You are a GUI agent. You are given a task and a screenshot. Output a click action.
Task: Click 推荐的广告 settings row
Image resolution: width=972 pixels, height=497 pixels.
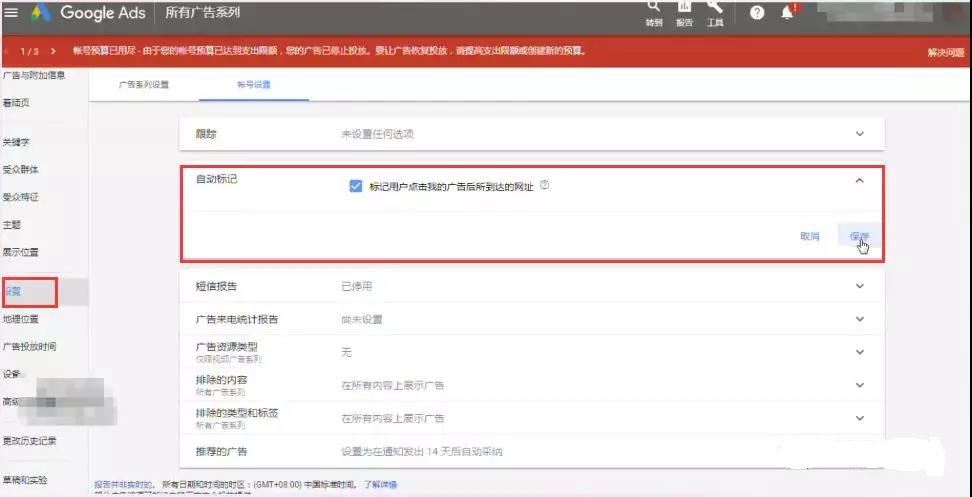point(532,452)
